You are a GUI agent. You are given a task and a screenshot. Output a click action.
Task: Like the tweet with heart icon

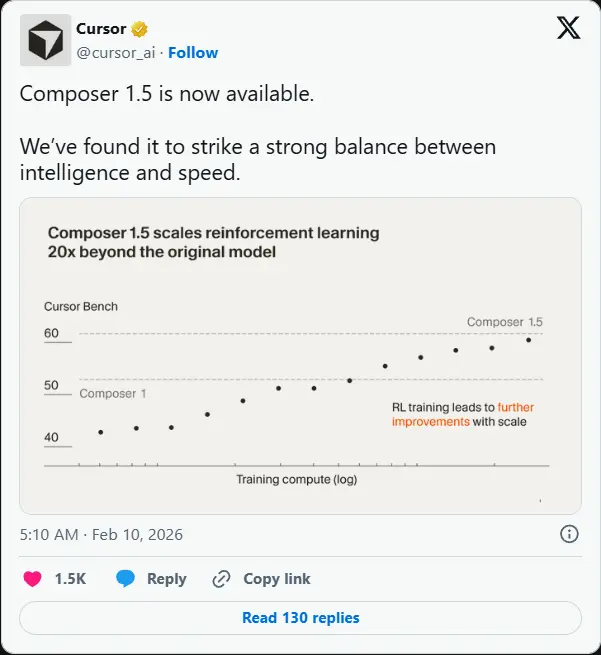coord(33,579)
